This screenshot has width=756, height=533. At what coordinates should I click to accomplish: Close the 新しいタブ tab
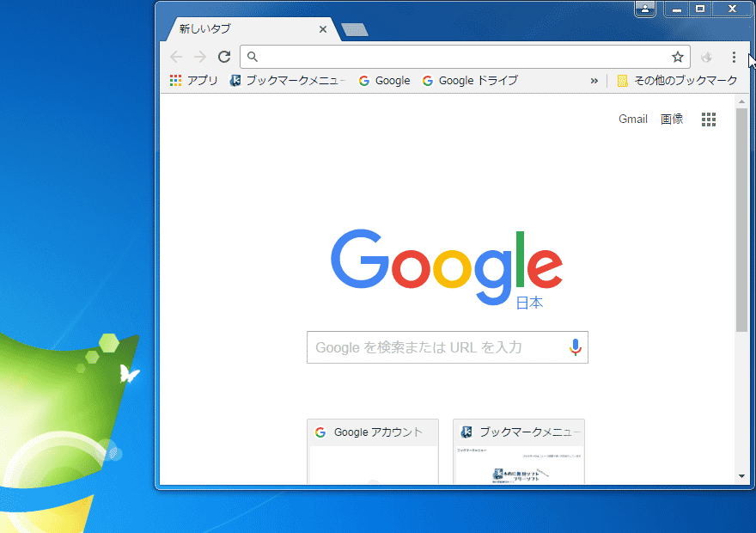click(x=323, y=29)
